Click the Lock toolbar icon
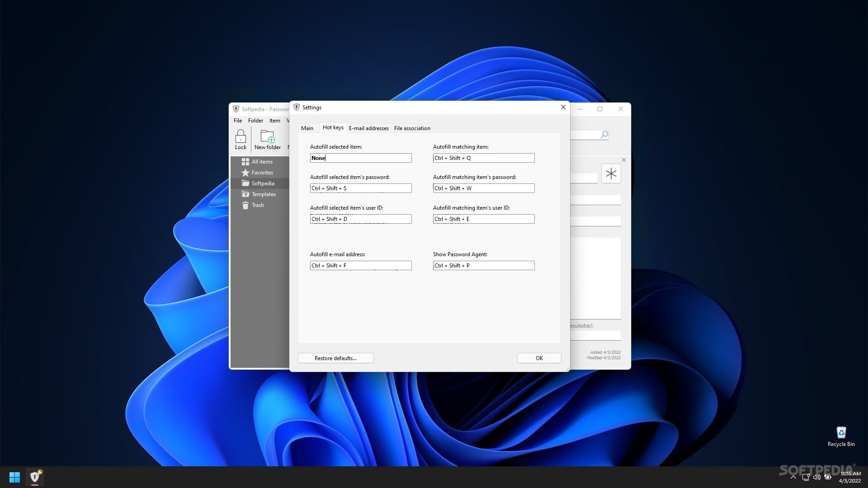Image resolution: width=868 pixels, height=488 pixels. coord(241,139)
